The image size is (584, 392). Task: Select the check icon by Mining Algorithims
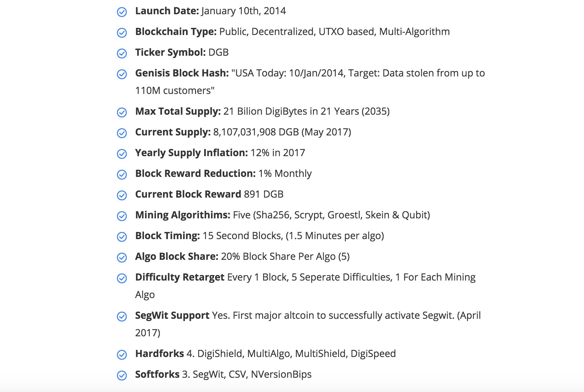point(122,216)
